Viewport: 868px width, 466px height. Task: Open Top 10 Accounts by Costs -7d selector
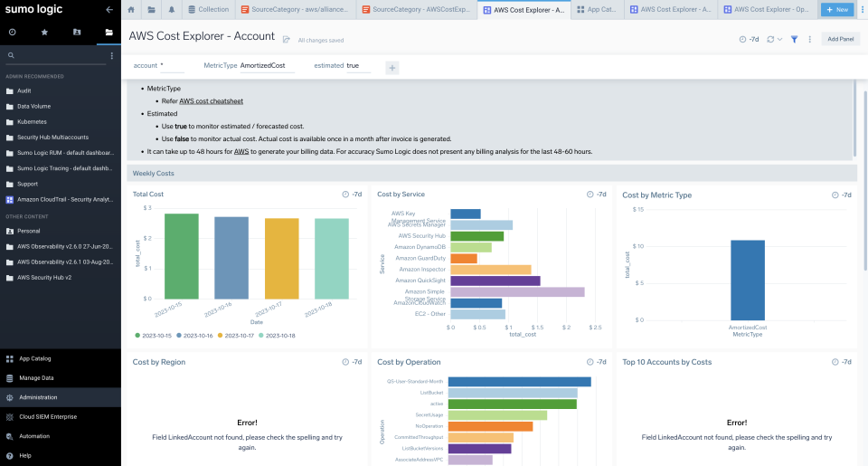(842, 362)
